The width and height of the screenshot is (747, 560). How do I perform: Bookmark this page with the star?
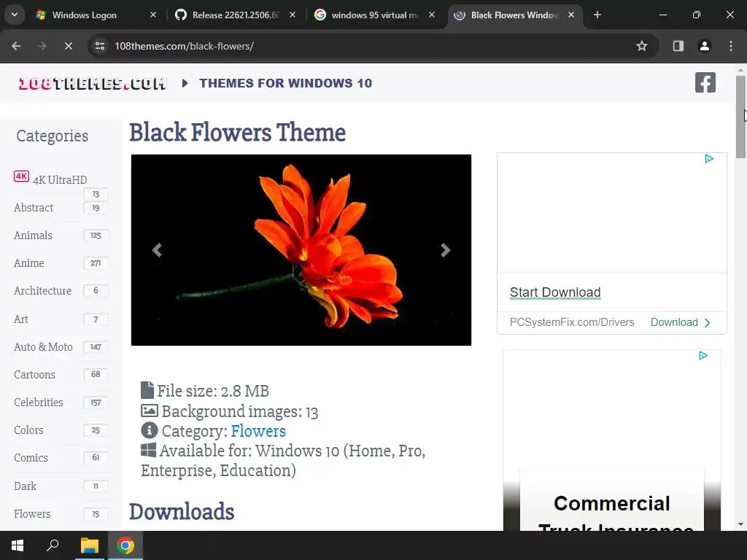click(642, 46)
